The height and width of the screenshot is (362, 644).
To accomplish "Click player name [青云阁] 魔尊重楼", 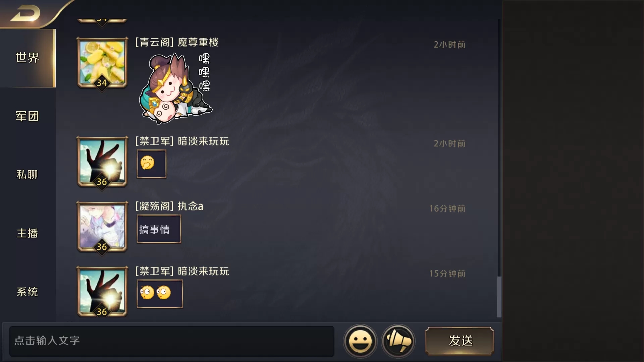I will [x=177, y=42].
